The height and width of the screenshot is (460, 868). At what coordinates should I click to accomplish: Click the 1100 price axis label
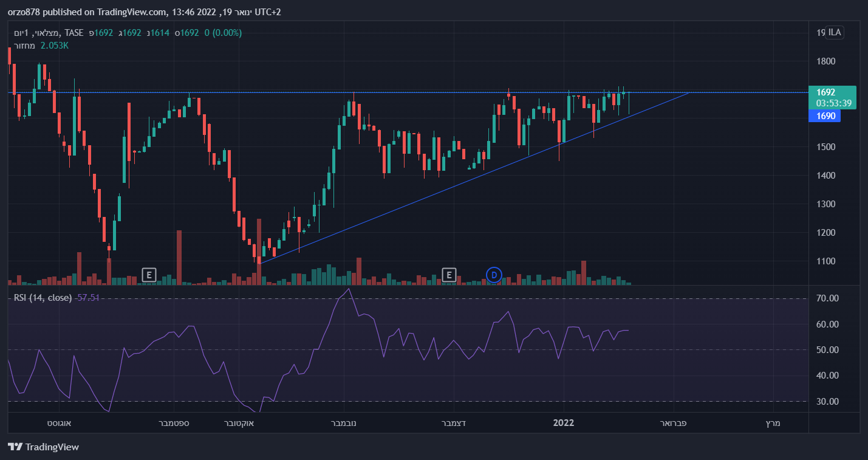click(826, 261)
